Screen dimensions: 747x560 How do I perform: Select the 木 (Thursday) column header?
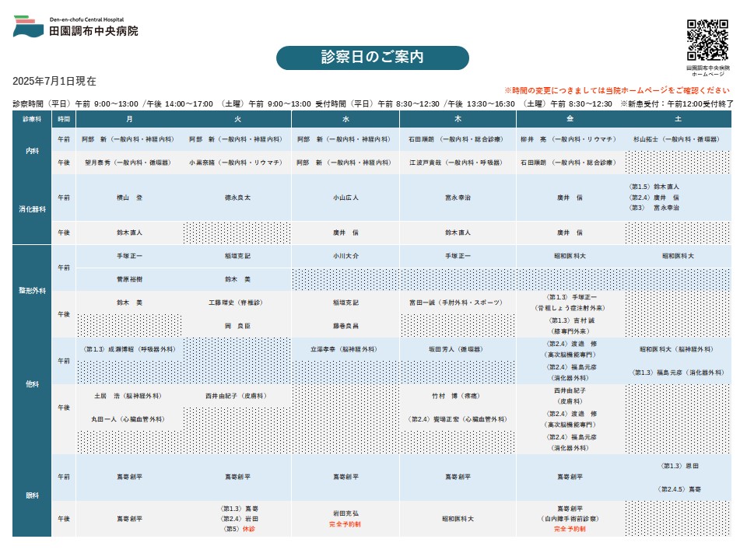[458, 119]
